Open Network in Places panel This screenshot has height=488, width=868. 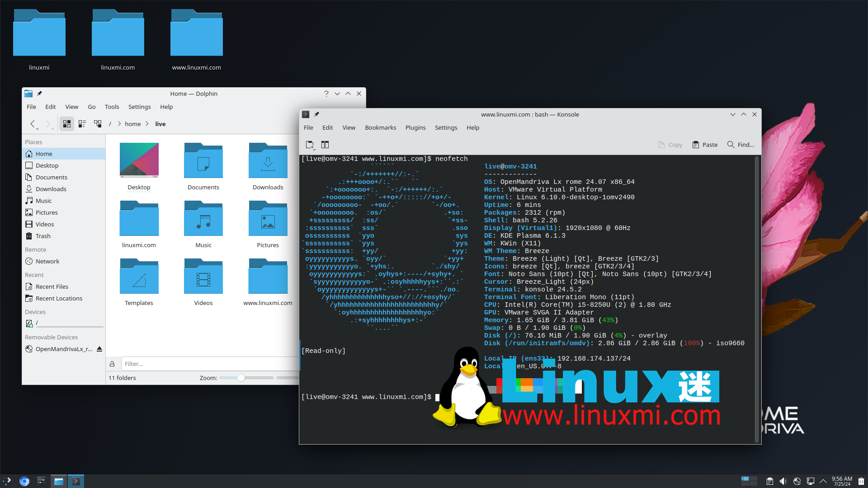64,261
